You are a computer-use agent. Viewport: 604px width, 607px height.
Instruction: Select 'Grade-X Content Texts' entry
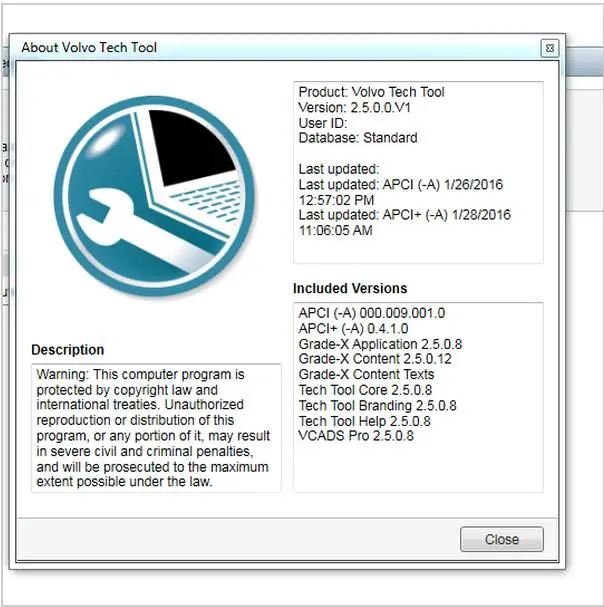(x=366, y=374)
